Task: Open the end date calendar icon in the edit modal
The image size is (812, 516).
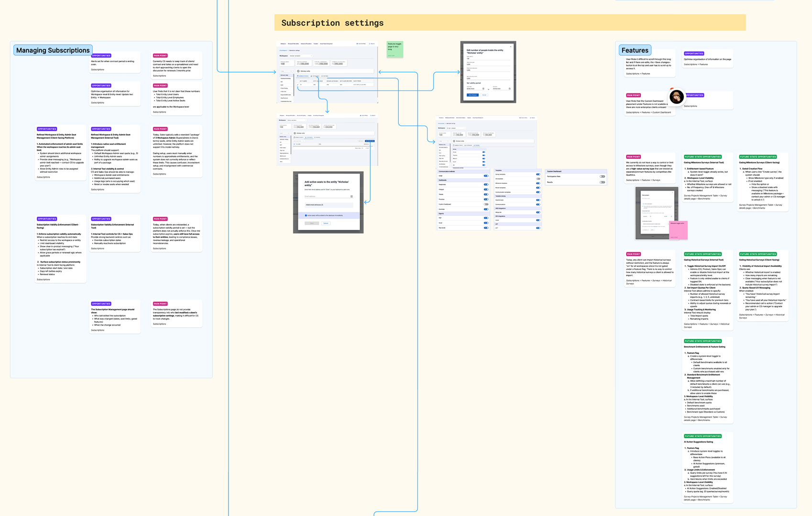Action: tap(510, 89)
